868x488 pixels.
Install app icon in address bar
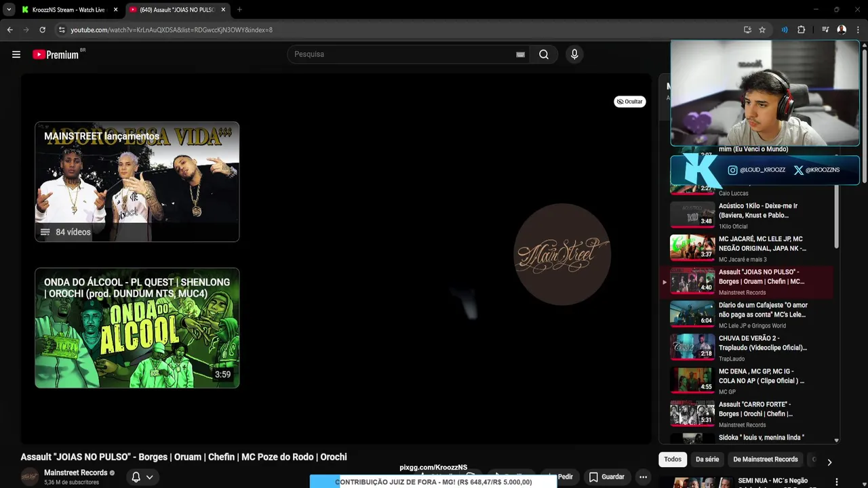[x=747, y=30]
